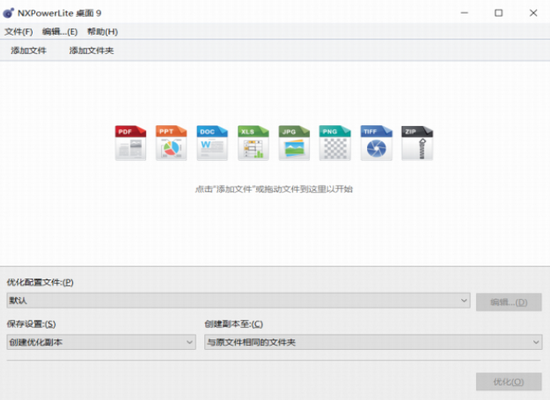The width and height of the screenshot is (550, 400).
Task: Click the PDF file type icon
Action: tap(130, 143)
